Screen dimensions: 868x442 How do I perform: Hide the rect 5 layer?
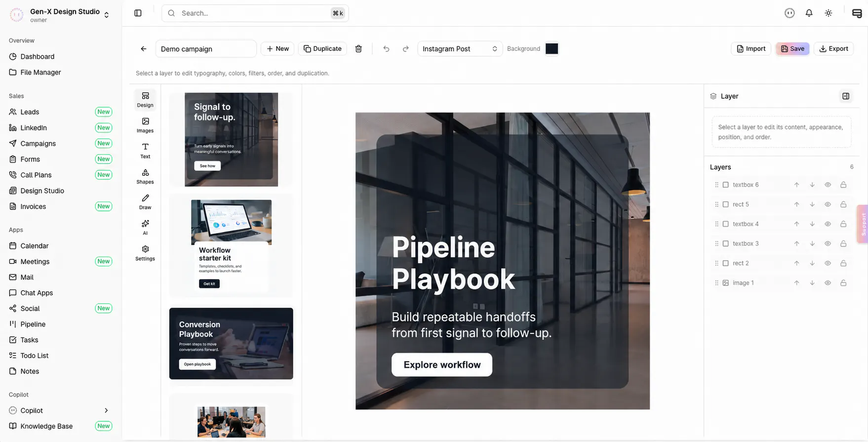(828, 204)
